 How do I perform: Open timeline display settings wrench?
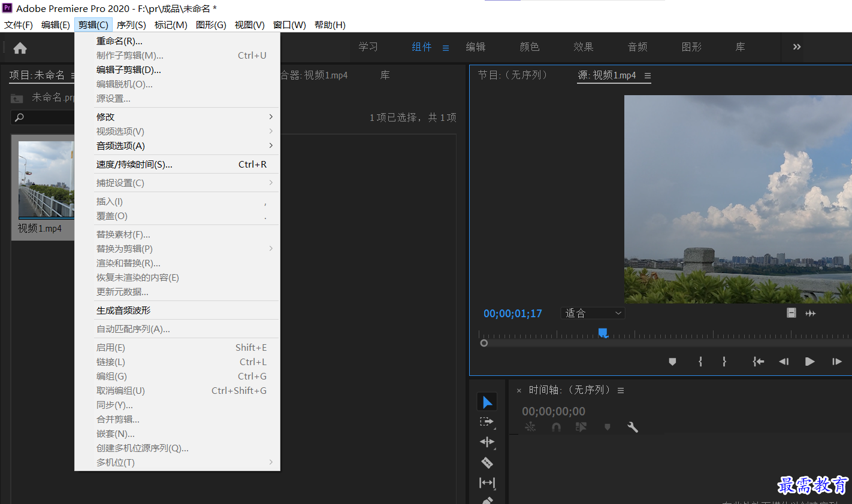click(632, 427)
